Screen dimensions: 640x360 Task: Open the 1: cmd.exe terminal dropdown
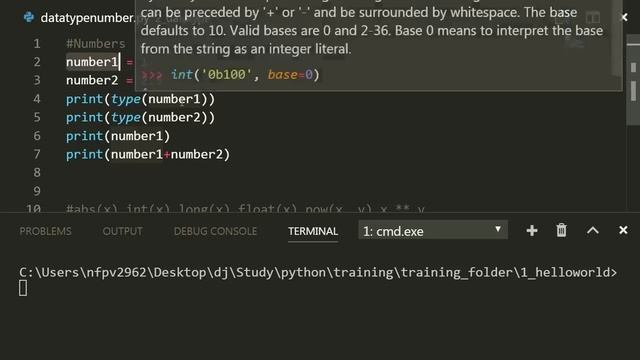pos(433,231)
